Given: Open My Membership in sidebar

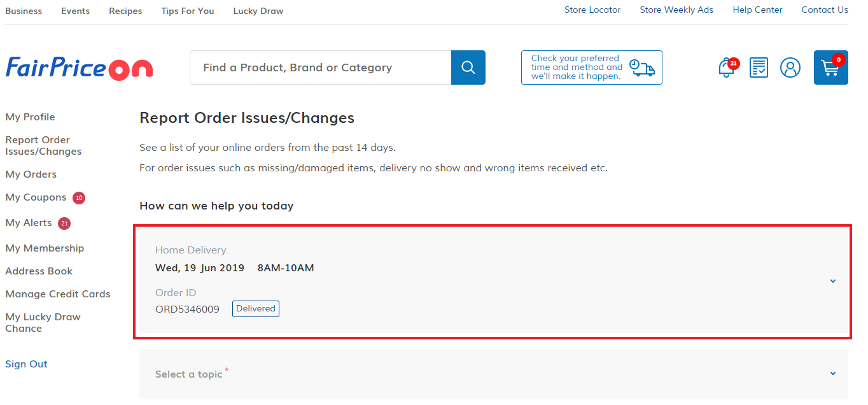Looking at the screenshot, I should (x=45, y=248).
